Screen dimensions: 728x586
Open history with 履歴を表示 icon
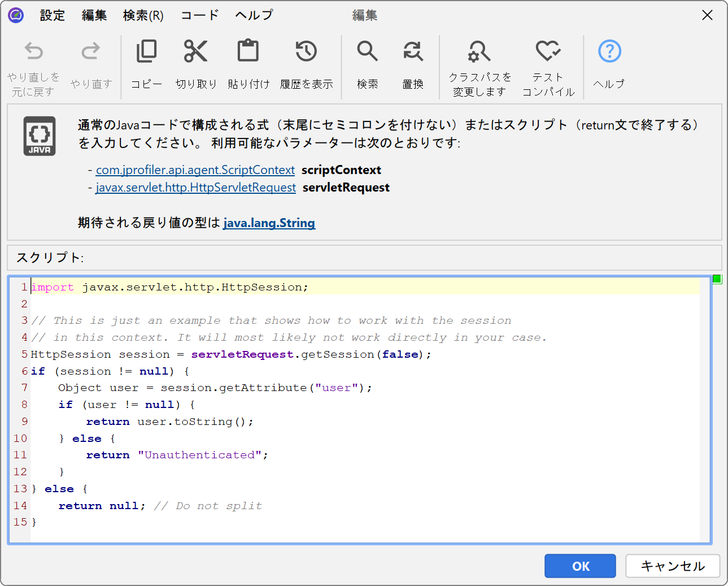coord(306,52)
